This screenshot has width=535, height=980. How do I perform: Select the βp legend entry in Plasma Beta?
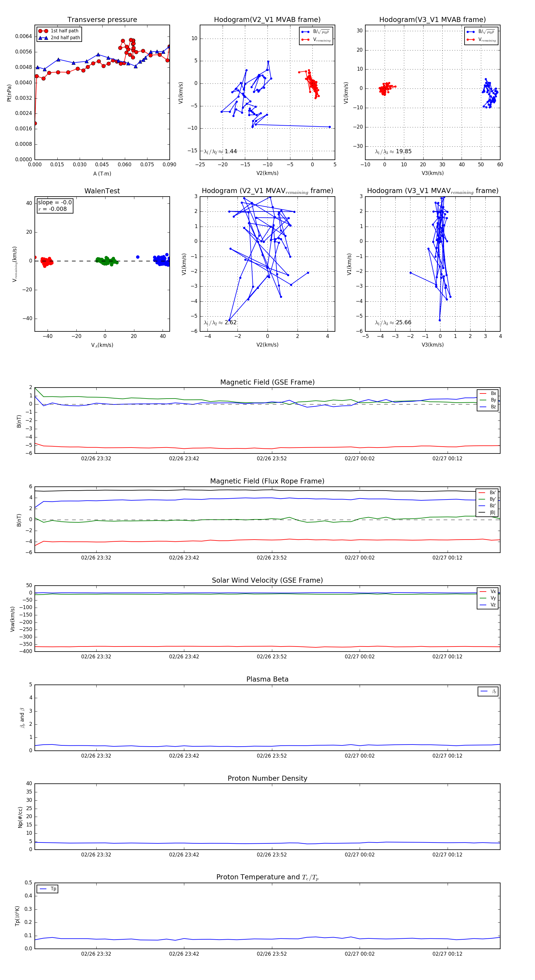[x=488, y=691]
